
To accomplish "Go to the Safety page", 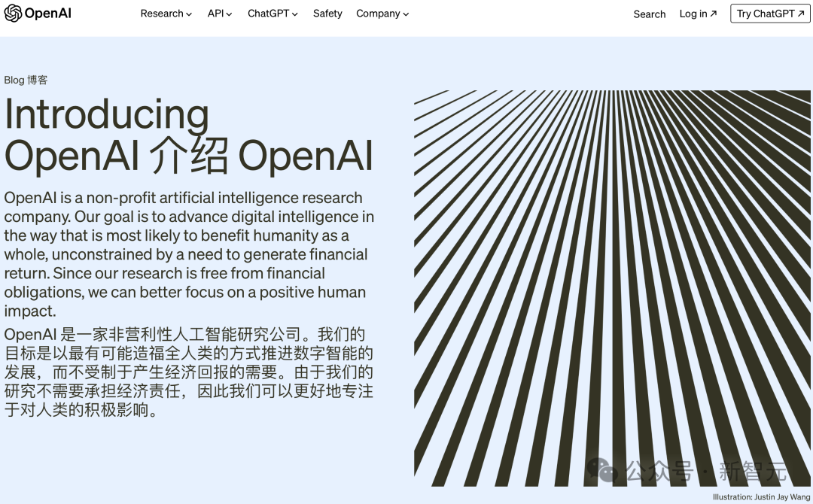I will [x=327, y=14].
